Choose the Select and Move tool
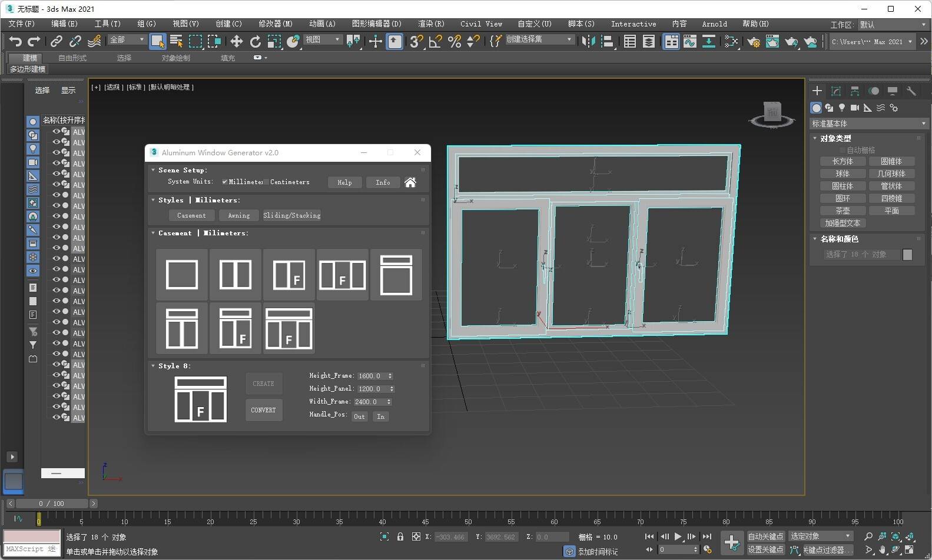Image resolution: width=932 pixels, height=560 pixels. [236, 41]
